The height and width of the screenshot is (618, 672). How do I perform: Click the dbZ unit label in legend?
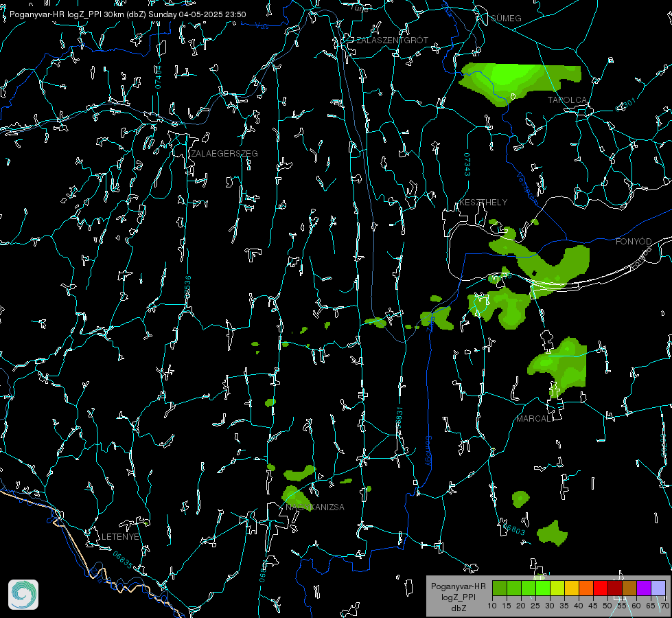tap(459, 608)
